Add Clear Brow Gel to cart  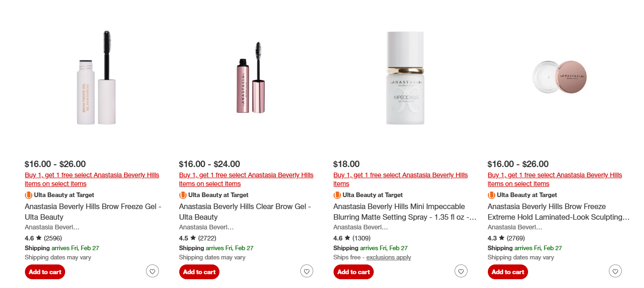[199, 272]
